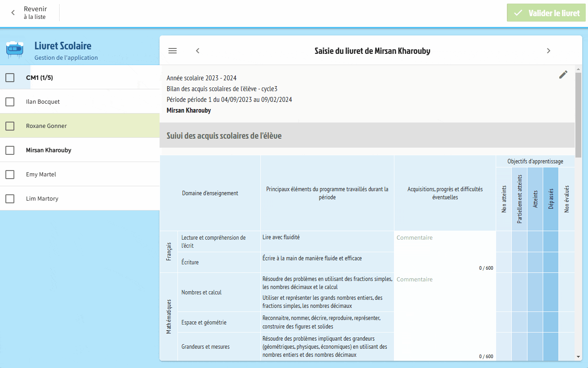This screenshot has height=368, width=588.
Task: Click the back arrow to return to list
Action: coord(13,13)
